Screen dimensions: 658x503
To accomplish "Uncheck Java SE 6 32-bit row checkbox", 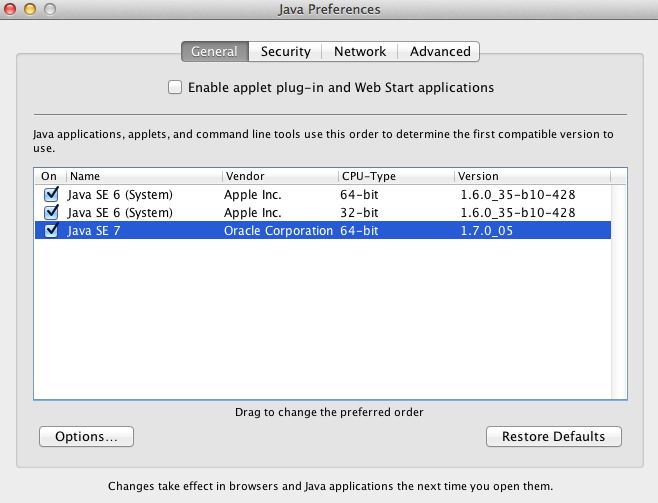I will 51,212.
